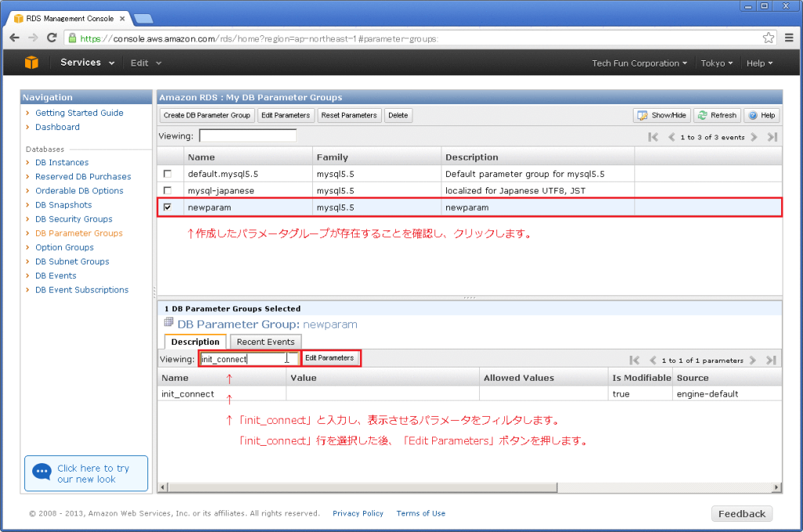Open the Privacy Policy link
Viewport: 803px width, 532px height.
click(x=358, y=513)
